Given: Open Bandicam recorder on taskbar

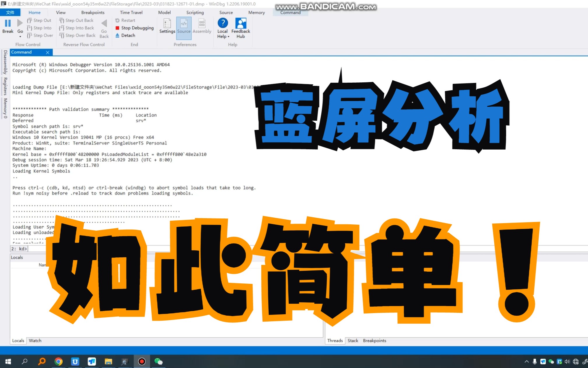Looking at the screenshot, I should [x=142, y=362].
